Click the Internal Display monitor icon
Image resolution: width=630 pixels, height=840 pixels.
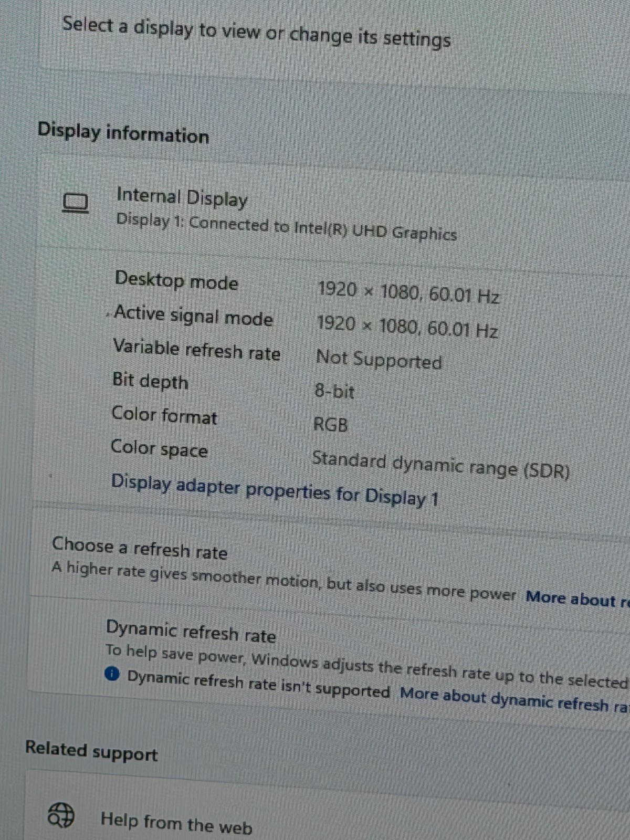76,203
